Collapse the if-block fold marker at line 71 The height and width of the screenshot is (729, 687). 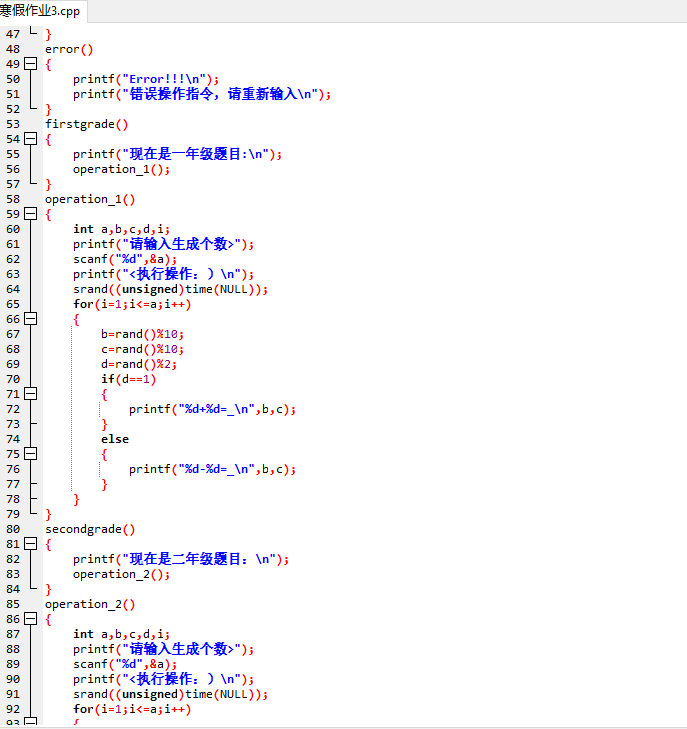tap(31, 394)
